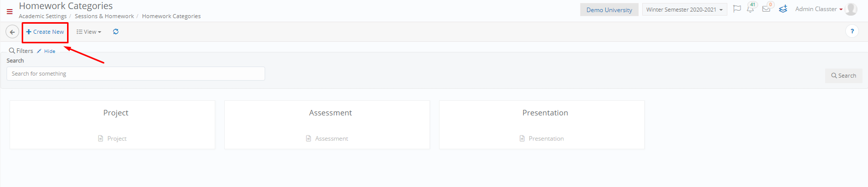Click the layers plus icon in header
The image size is (868, 187).
(x=783, y=9)
